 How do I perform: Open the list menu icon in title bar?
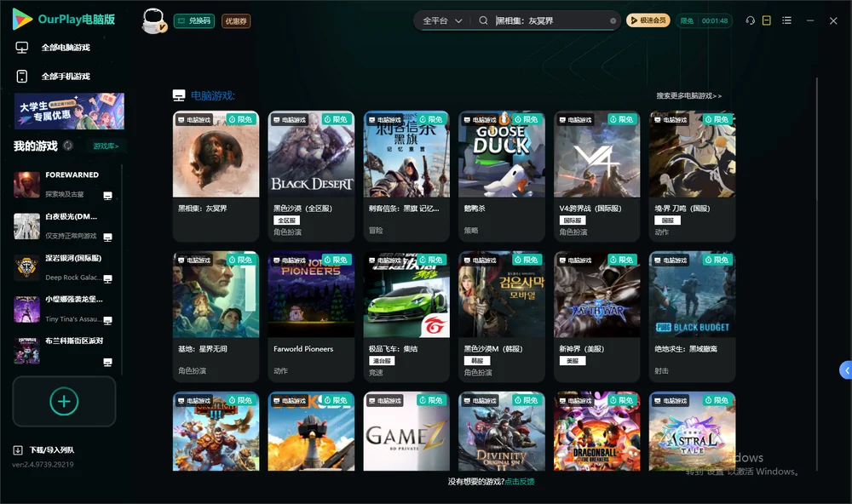coord(786,20)
